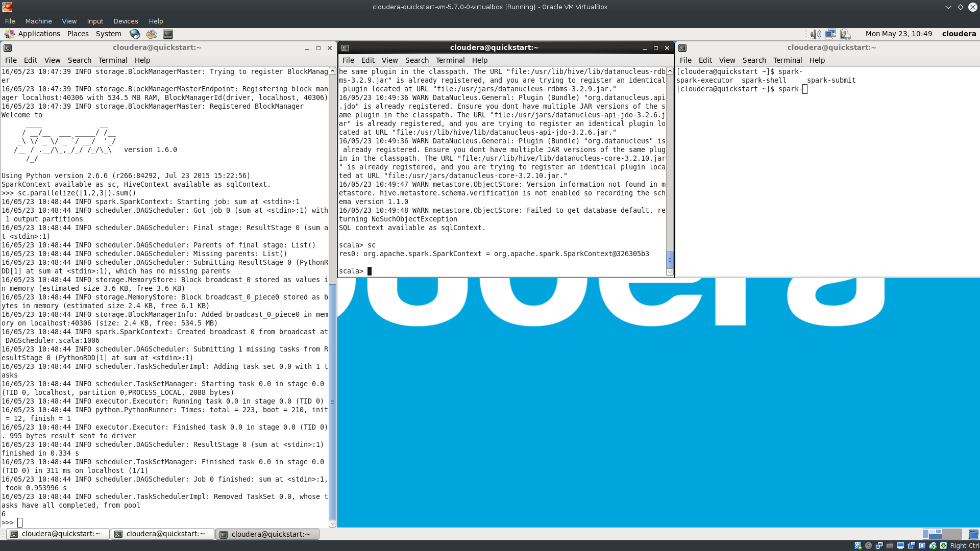Click the cloudera user name in panel

[959, 34]
